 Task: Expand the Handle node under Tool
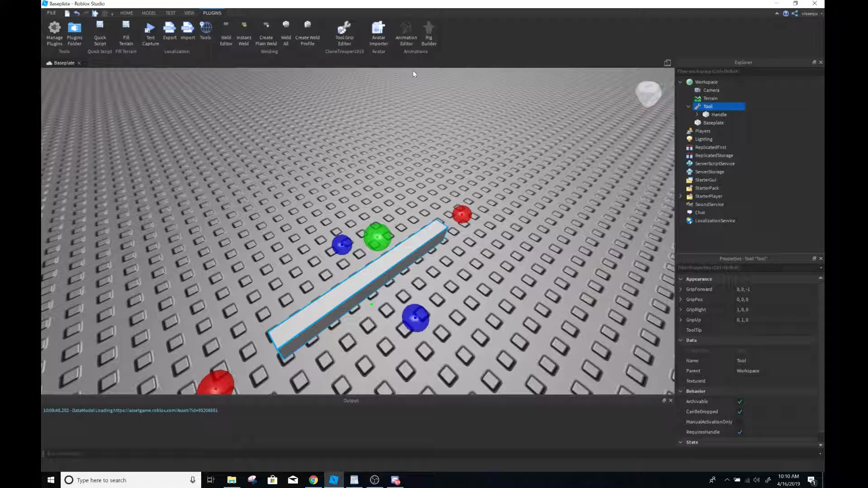click(696, 114)
